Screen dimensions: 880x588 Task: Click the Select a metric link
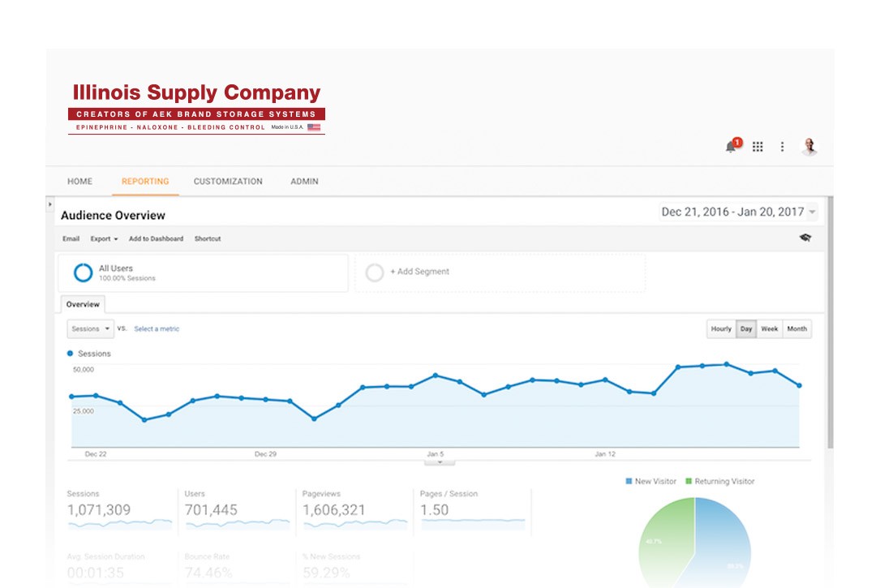[155, 328]
